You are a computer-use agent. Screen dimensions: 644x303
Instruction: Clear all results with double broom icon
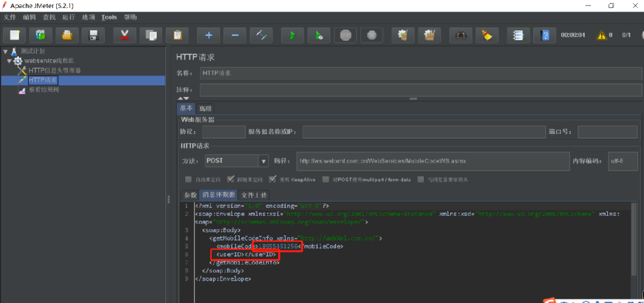[429, 35]
